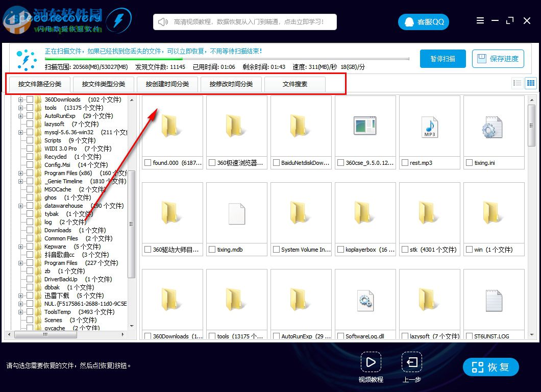The width and height of the screenshot is (541, 392).
Task: Check the found.000 folder checkbox
Action: [147, 162]
